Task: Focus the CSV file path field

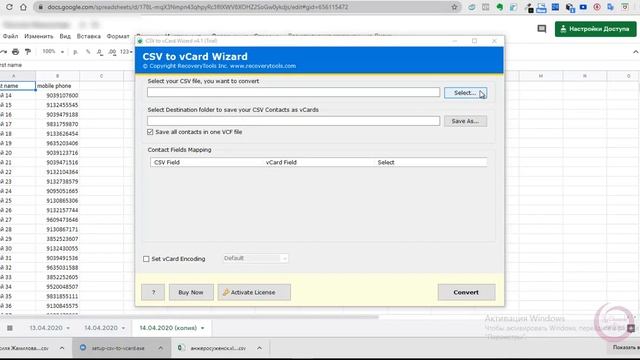Action: pos(293,92)
